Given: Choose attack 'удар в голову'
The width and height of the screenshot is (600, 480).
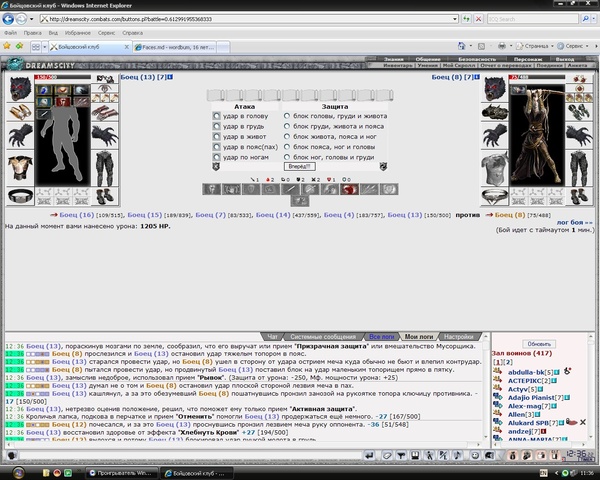Looking at the screenshot, I should 217,116.
